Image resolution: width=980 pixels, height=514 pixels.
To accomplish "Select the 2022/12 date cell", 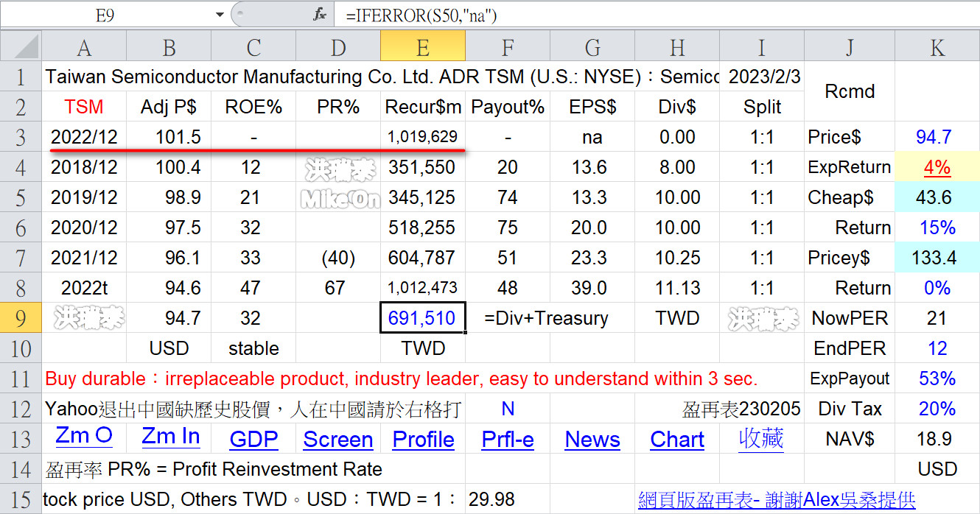I will 84,137.
